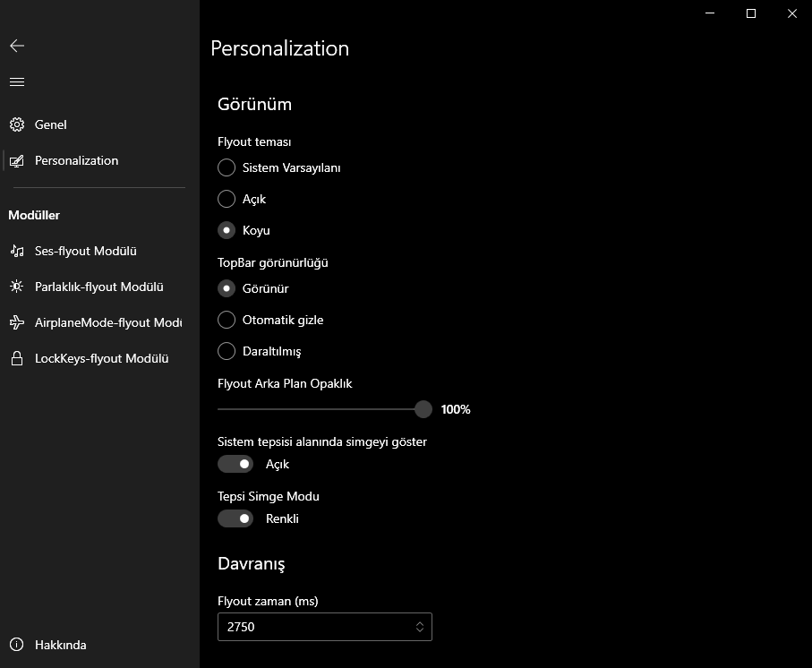This screenshot has height=668, width=812.
Task: Click the AirplaneMode-flyout airplane icon
Action: [17, 322]
